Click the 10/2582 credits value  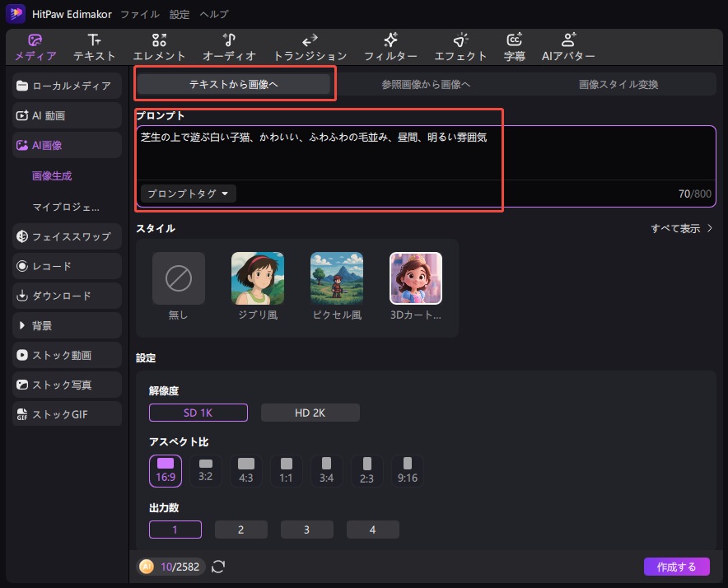[180, 567]
